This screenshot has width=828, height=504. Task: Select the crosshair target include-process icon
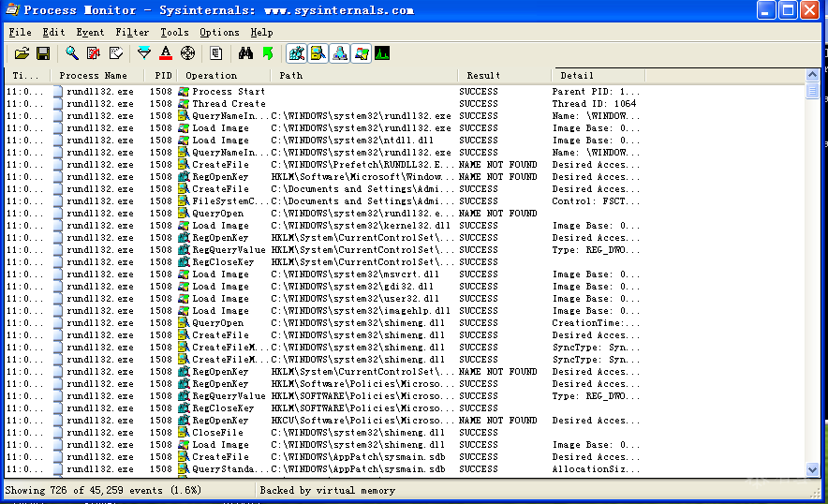tap(188, 53)
